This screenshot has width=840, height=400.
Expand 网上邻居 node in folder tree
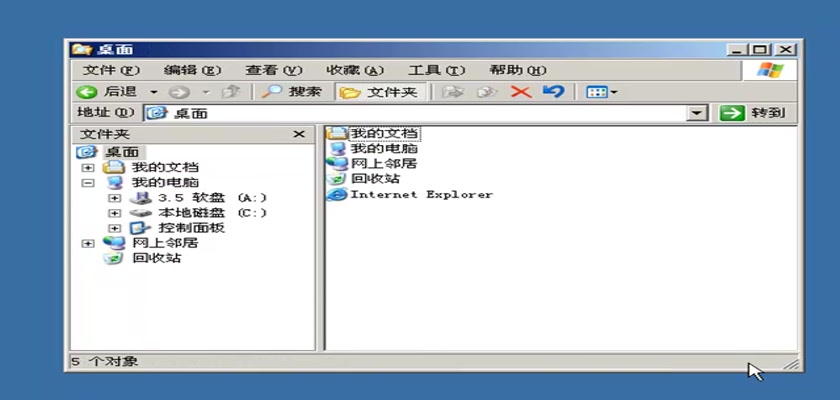pyautogui.click(x=88, y=243)
